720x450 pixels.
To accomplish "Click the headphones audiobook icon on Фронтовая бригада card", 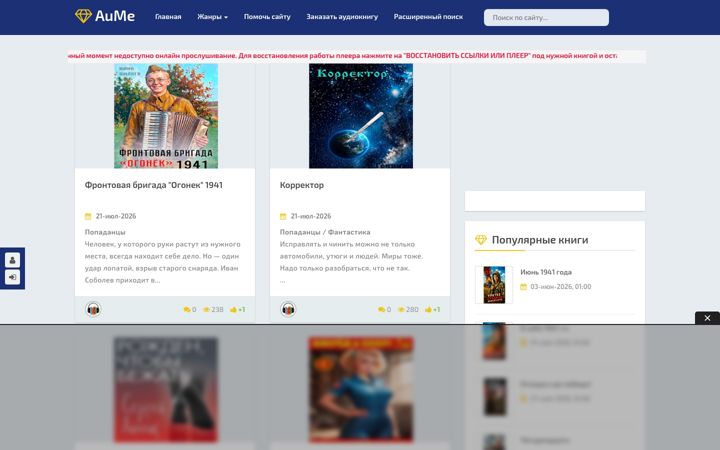I will (93, 309).
